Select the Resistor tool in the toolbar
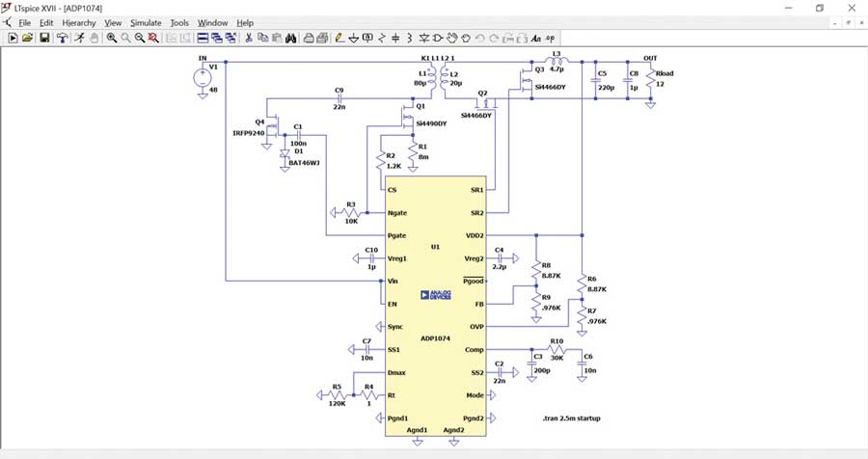The width and height of the screenshot is (868, 459). click(x=382, y=38)
